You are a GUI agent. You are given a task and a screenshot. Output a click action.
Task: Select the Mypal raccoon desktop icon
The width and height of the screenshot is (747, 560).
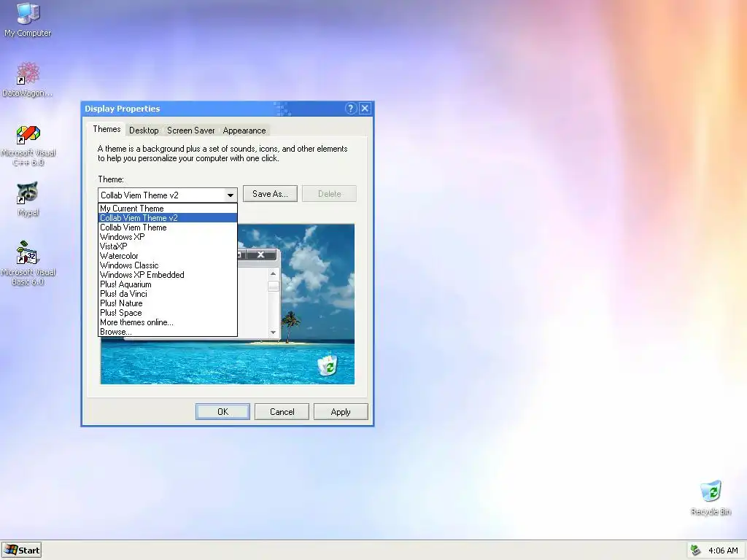[x=28, y=199]
